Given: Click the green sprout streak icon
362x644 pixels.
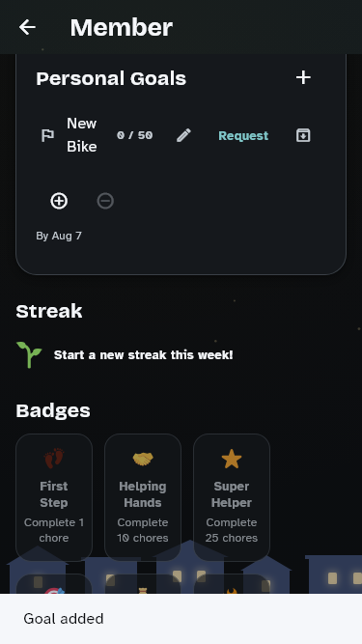Looking at the screenshot, I should [x=29, y=354].
